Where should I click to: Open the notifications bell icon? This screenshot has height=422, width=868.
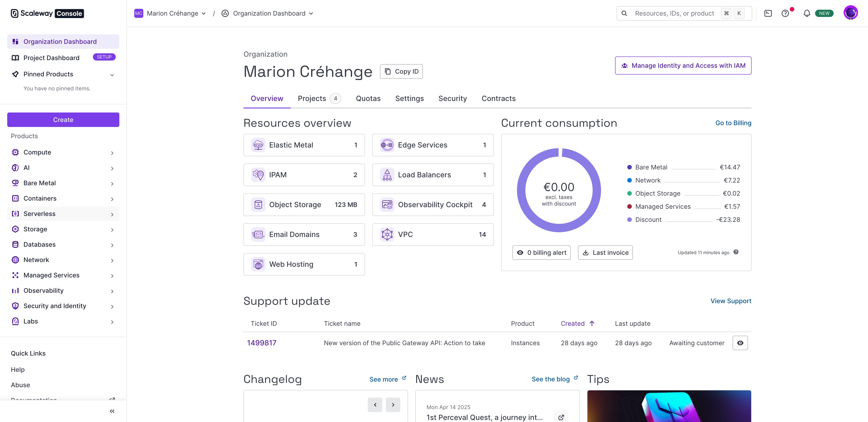click(807, 14)
